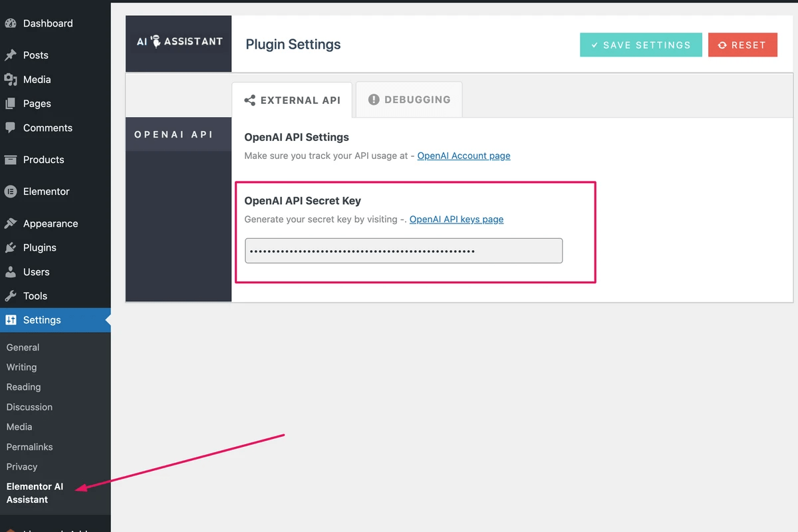Open the OpenAI Account page link
This screenshot has height=532, width=798.
point(464,156)
